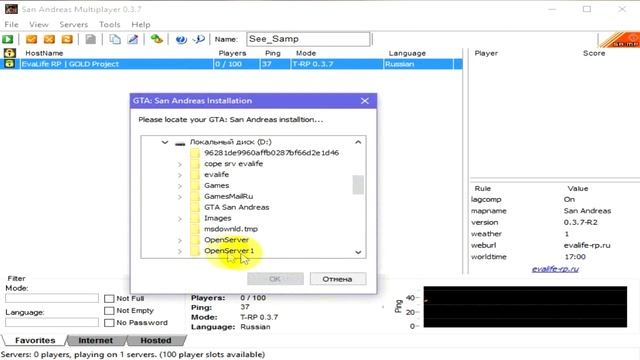Click the version value 0.3.7-R2
Image resolution: width=640 pixels, height=360 pixels.
click(580, 222)
